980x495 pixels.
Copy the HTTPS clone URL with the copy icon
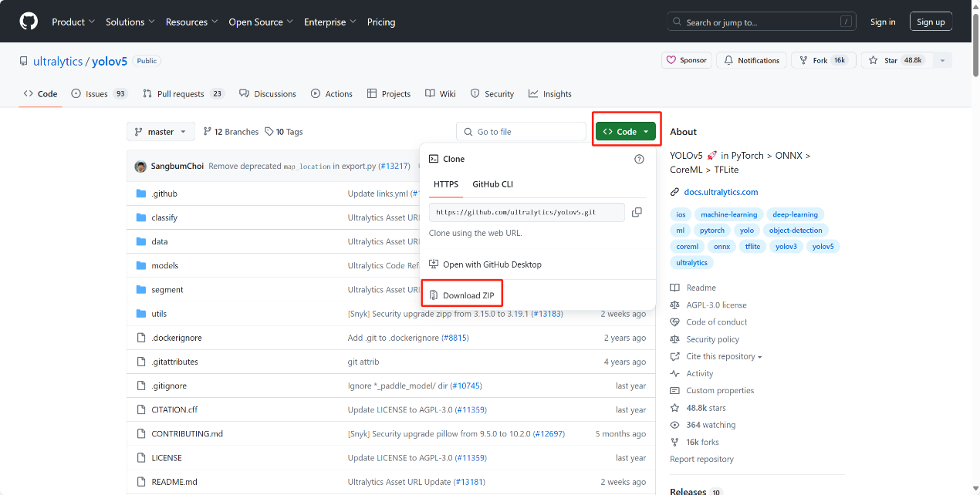click(x=637, y=212)
